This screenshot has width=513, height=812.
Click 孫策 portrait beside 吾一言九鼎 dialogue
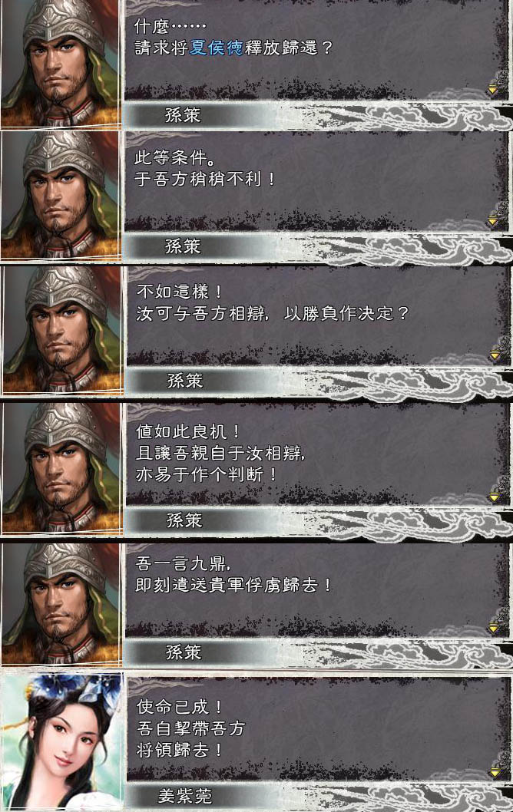tap(62, 603)
